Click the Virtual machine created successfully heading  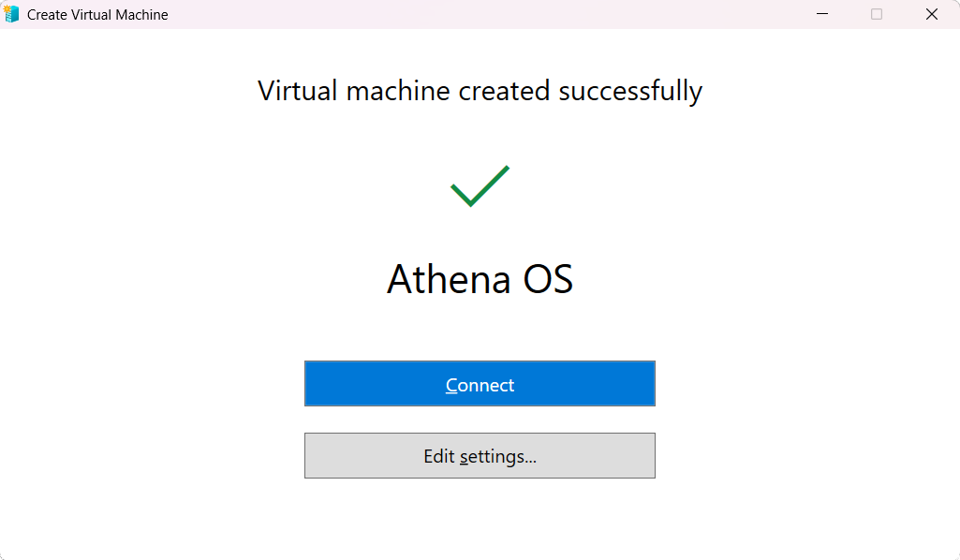(480, 90)
